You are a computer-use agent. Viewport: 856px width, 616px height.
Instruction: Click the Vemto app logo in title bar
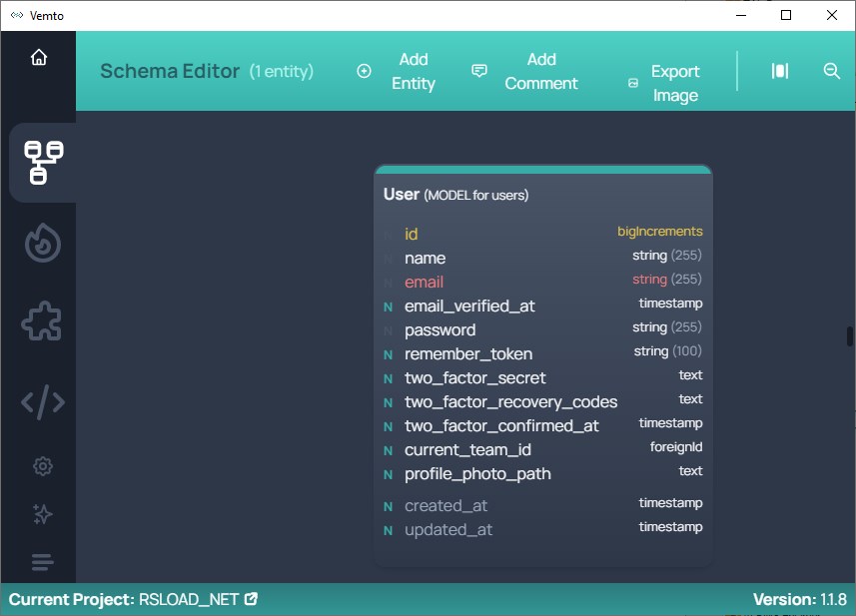click(17, 15)
